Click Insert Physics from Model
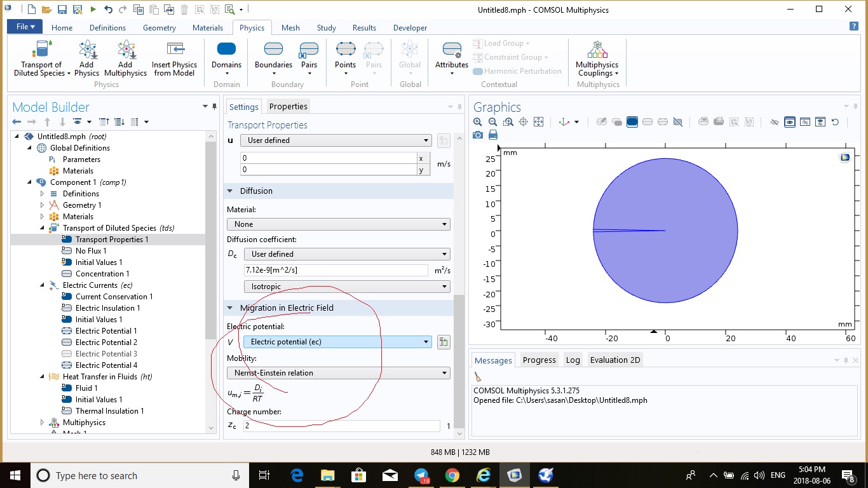 tap(174, 58)
